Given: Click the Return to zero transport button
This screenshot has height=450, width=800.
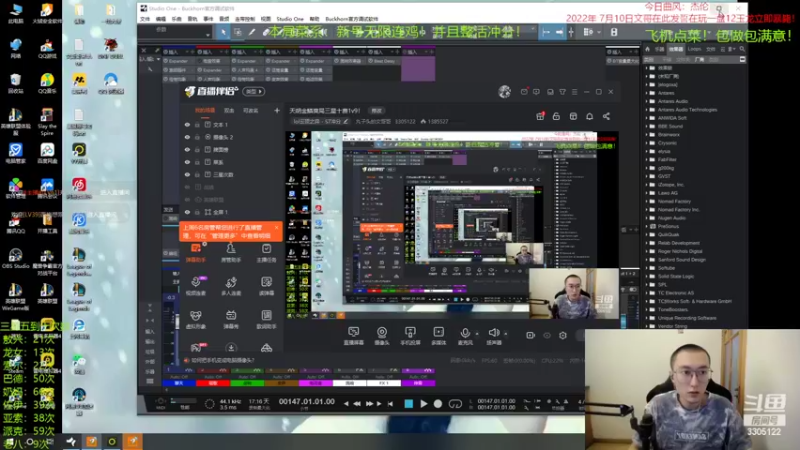Looking at the screenshot, I should click(390, 404).
